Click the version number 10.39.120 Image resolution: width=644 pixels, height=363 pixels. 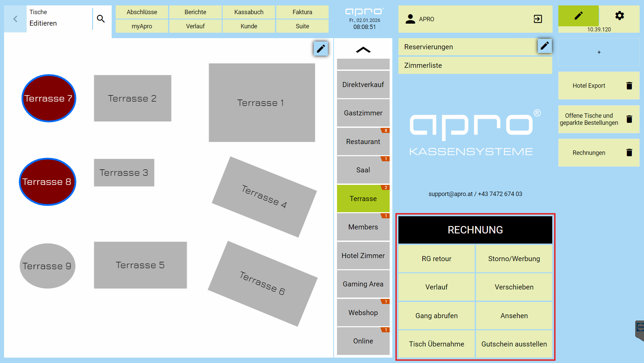point(599,29)
